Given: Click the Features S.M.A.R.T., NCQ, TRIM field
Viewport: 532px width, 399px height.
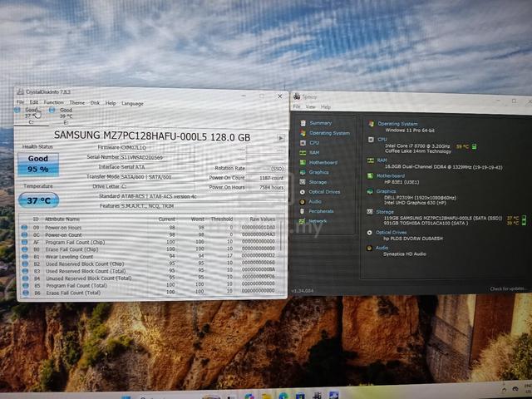Looking at the screenshot, I should (202, 206).
